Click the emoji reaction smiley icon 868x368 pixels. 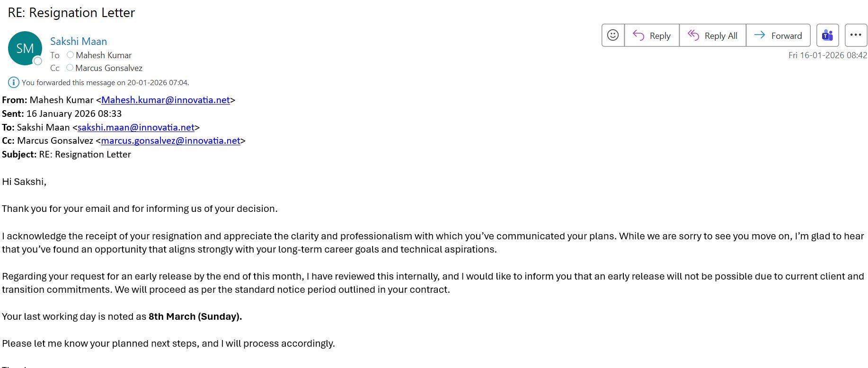tap(613, 35)
